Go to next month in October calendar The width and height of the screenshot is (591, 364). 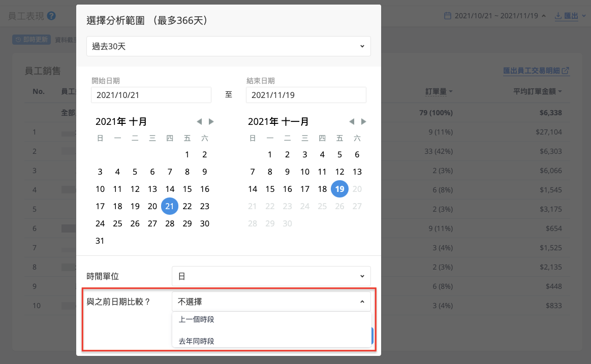[x=211, y=121]
